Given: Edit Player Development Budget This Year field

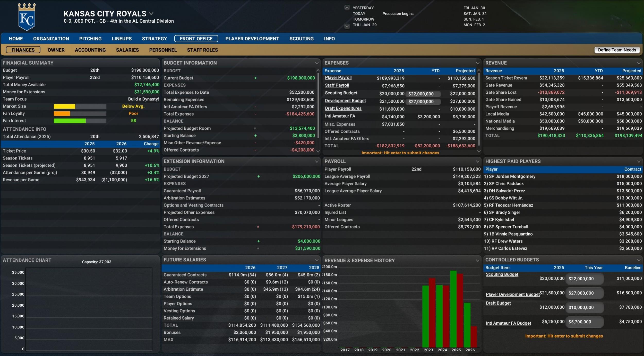Looking at the screenshot, I should tap(585, 293).
